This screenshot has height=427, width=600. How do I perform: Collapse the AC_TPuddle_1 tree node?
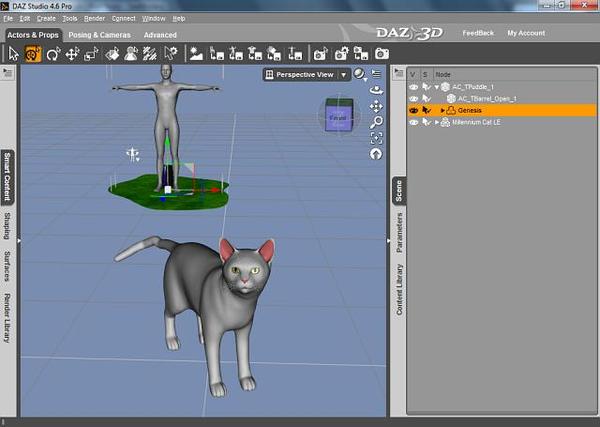tap(437, 87)
